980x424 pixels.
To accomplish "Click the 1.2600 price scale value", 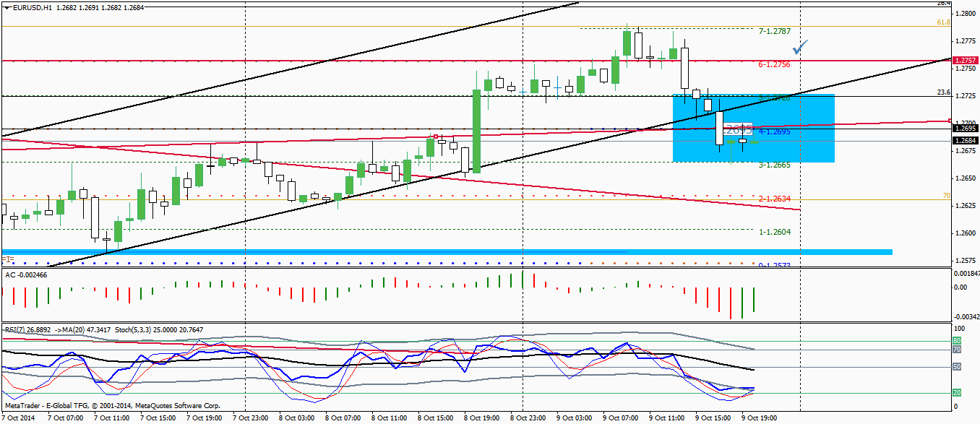I will point(966,233).
